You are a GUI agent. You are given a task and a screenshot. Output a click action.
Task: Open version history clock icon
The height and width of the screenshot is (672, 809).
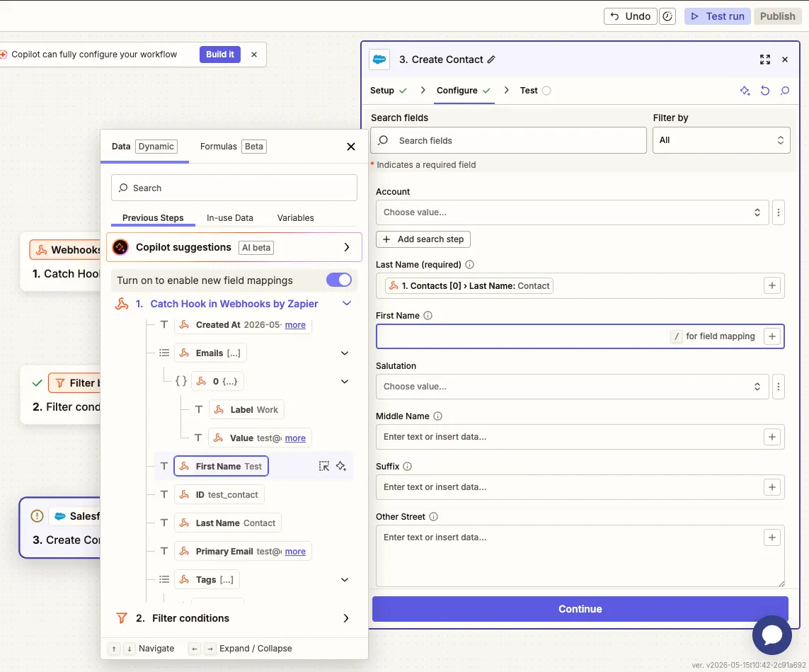(667, 16)
